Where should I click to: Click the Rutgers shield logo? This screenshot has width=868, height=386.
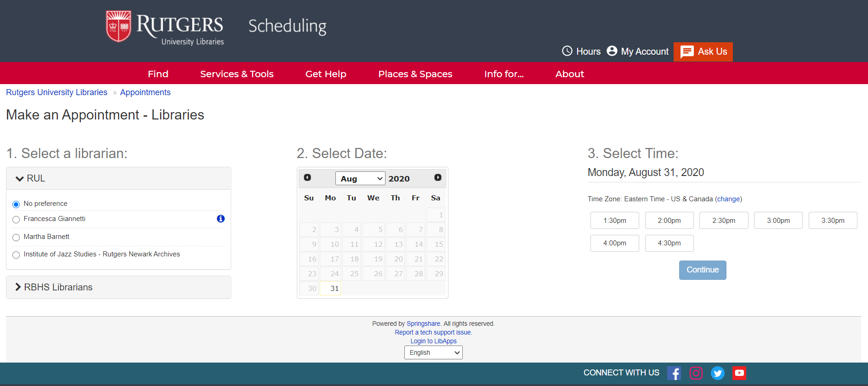point(119,27)
